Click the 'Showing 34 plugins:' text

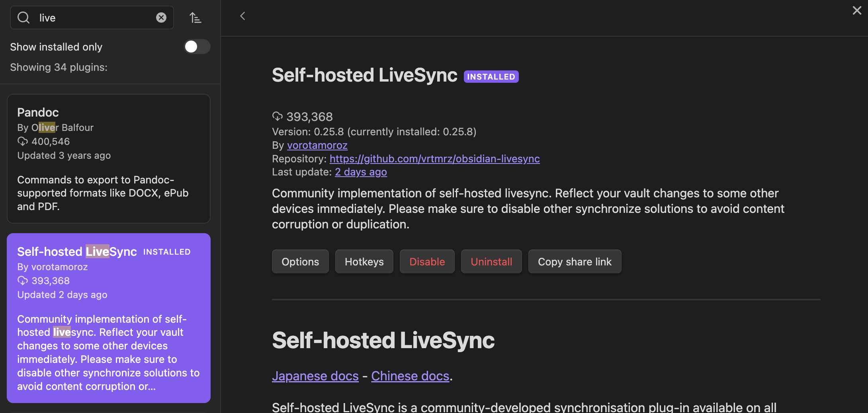59,67
